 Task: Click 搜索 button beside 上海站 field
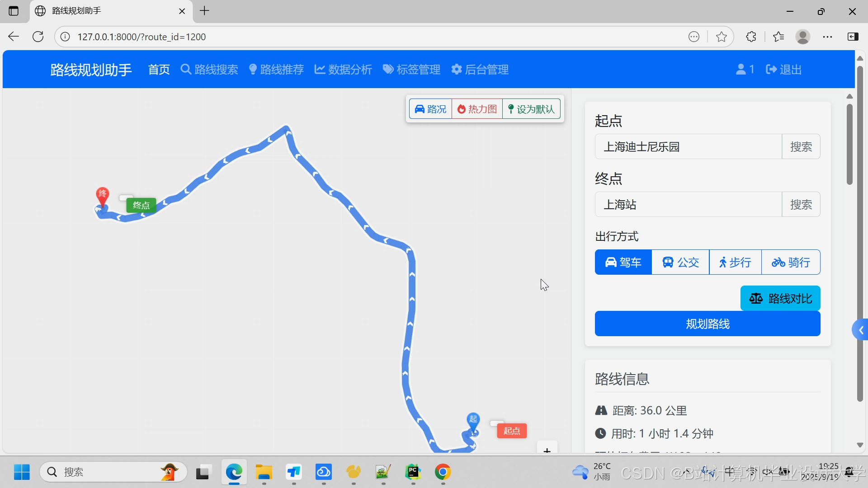tap(801, 204)
